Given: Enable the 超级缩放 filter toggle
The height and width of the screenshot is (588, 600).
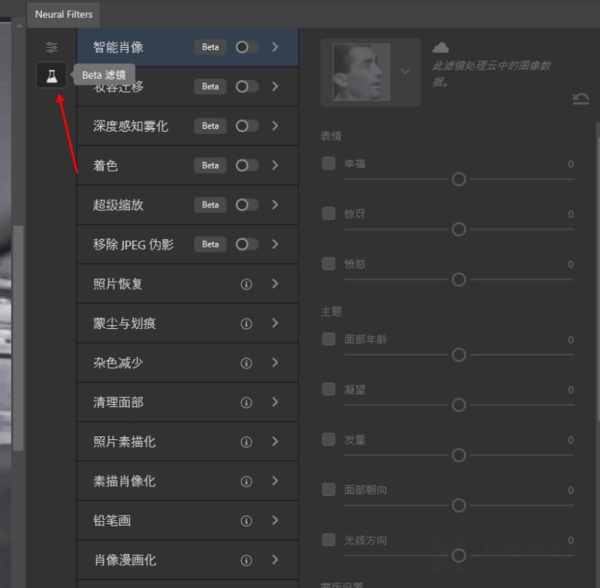Looking at the screenshot, I should point(247,205).
